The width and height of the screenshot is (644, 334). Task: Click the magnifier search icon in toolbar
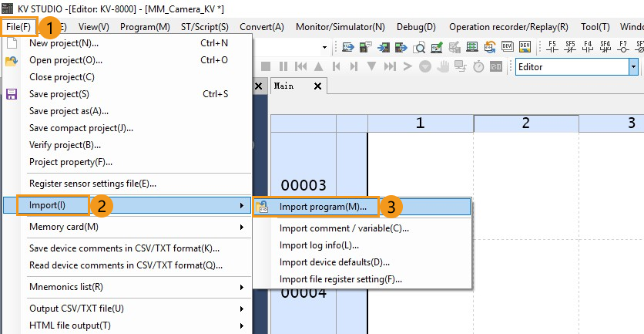click(x=419, y=47)
